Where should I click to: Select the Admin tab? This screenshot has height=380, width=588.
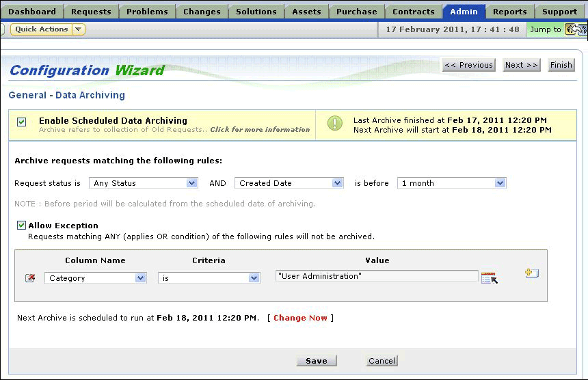tap(464, 12)
